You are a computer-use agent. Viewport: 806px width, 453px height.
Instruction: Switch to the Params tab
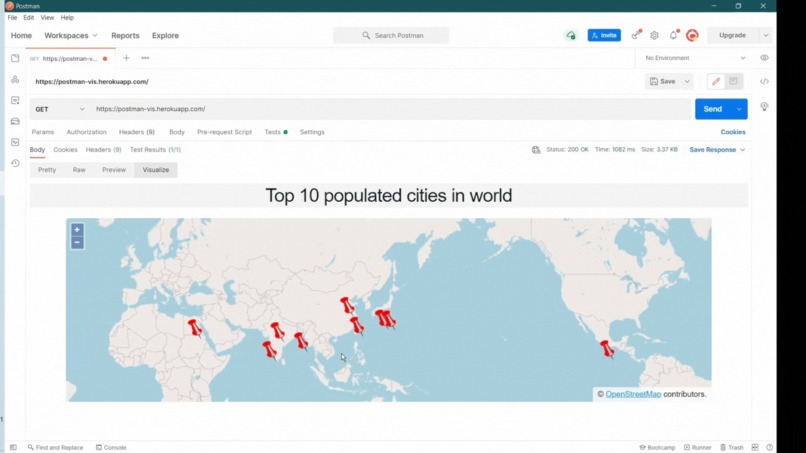(x=43, y=132)
